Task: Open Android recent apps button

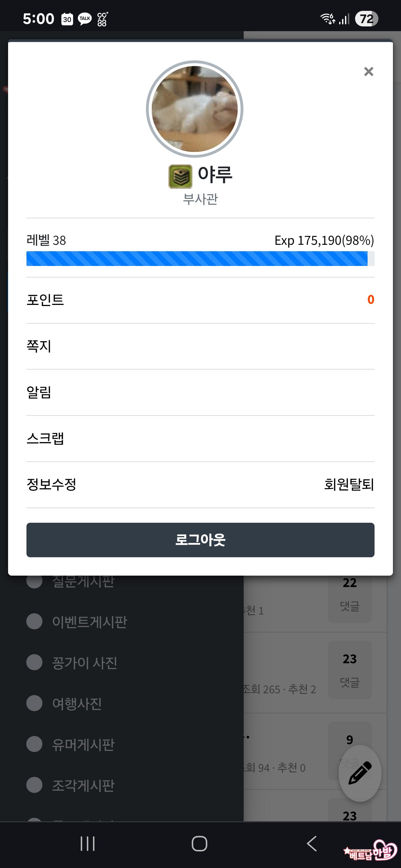Action: pos(88,844)
